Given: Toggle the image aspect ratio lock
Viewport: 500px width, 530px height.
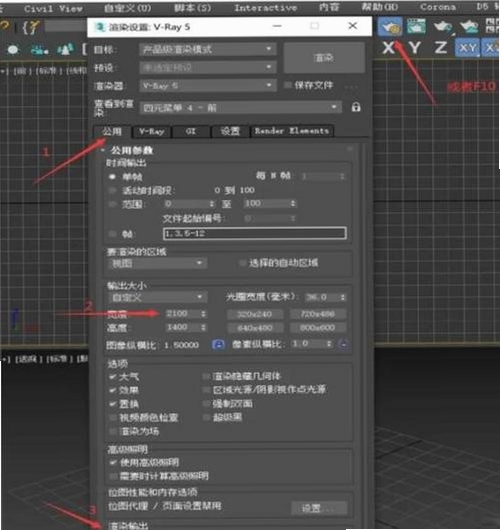Looking at the screenshot, I should [x=218, y=344].
